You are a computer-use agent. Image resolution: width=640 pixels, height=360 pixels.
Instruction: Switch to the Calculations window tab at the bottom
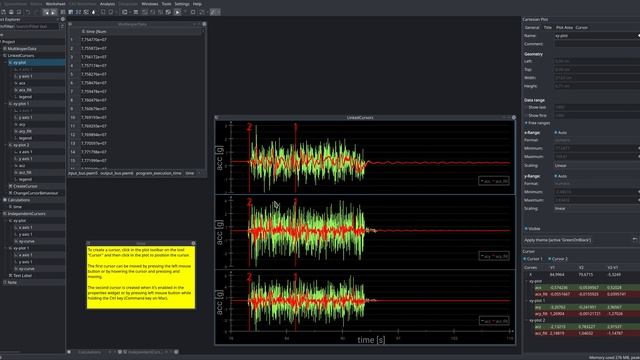89,352
